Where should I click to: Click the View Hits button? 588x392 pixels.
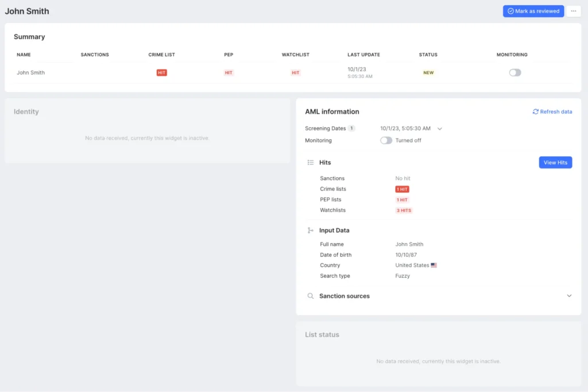click(555, 162)
